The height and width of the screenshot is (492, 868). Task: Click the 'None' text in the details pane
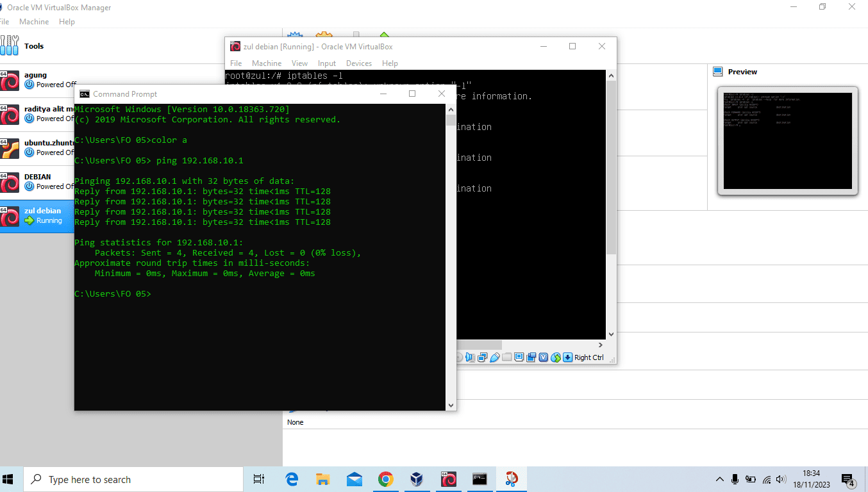tap(296, 422)
